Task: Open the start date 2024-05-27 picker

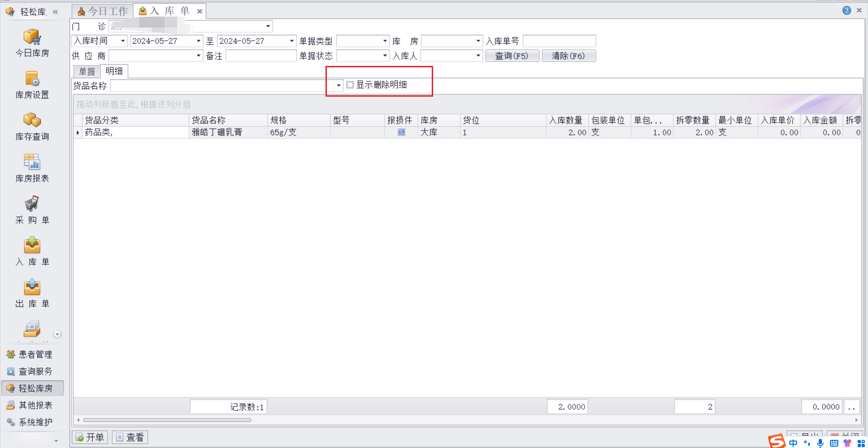Action: [198, 41]
